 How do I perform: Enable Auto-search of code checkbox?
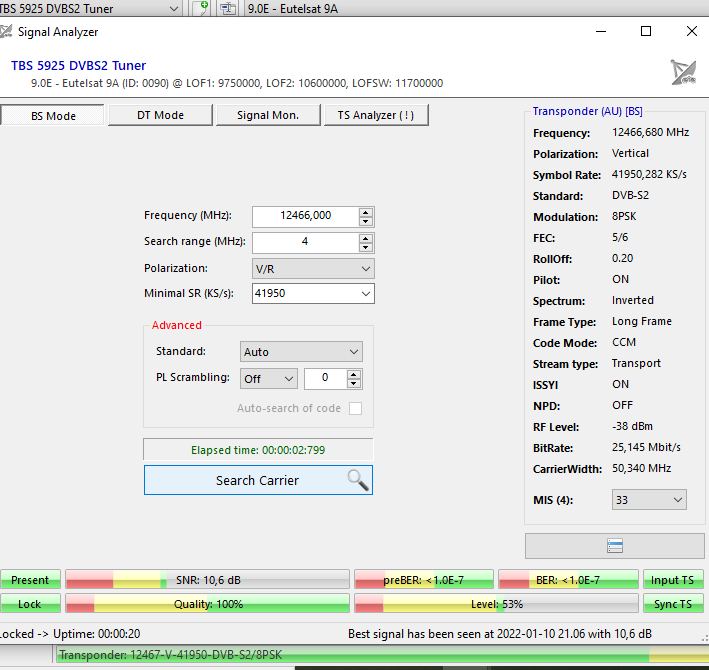(355, 408)
